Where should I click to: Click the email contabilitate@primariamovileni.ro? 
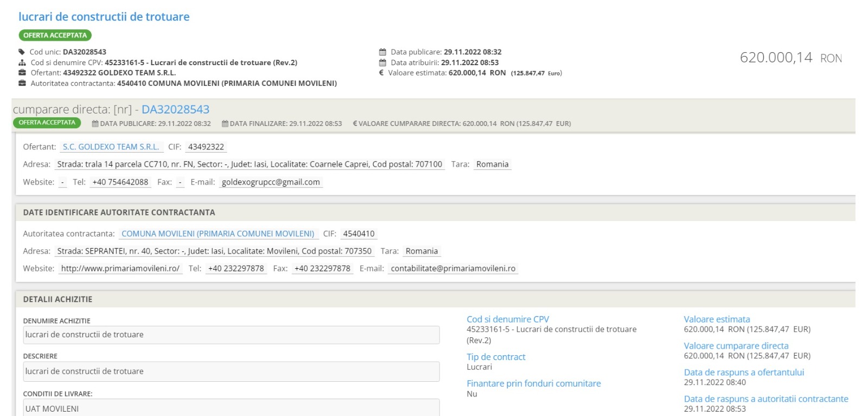[x=453, y=268]
